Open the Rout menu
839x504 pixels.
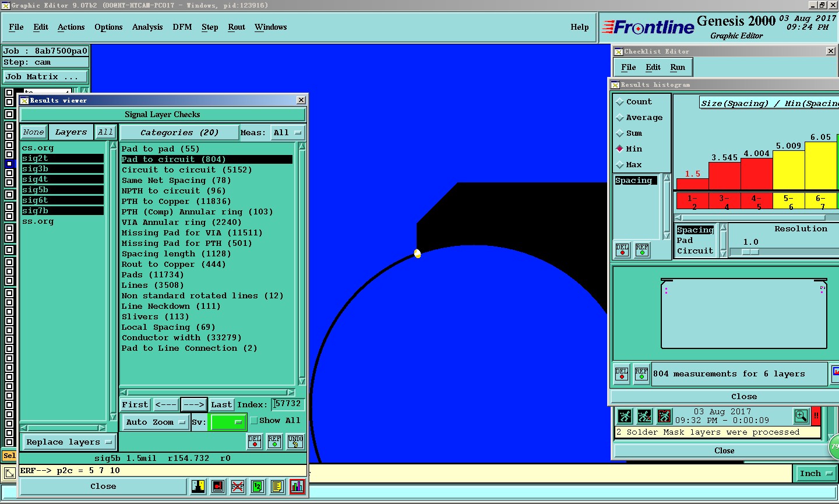tap(237, 27)
